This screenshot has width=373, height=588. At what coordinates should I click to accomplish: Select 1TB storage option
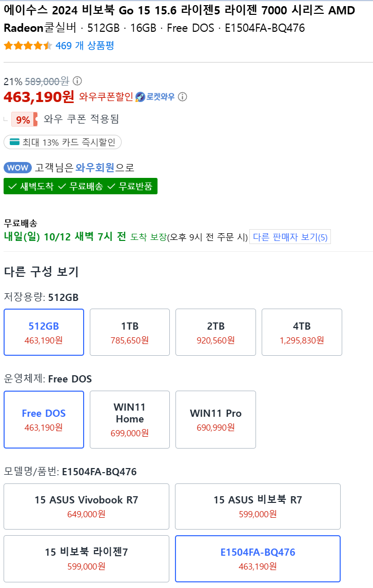pos(130,332)
